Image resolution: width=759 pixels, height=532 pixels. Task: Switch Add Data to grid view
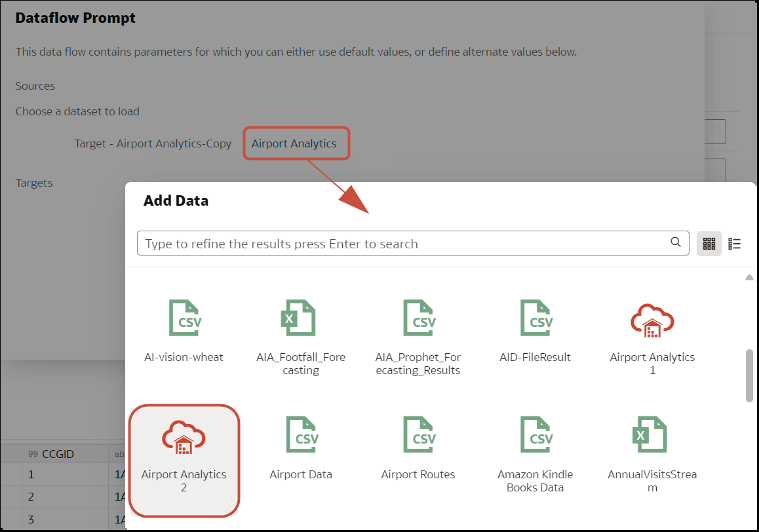(x=709, y=243)
